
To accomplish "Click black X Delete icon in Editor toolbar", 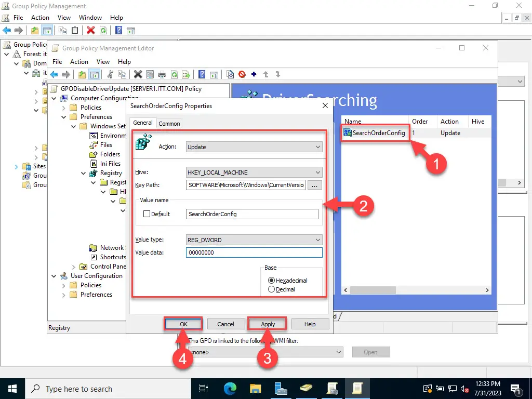I will pyautogui.click(x=138, y=74).
